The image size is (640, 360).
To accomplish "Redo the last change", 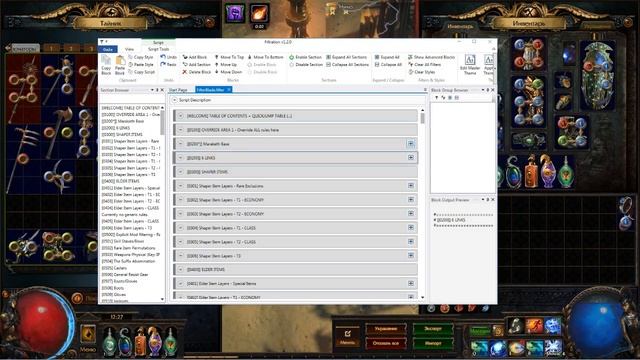I will click(x=169, y=64).
